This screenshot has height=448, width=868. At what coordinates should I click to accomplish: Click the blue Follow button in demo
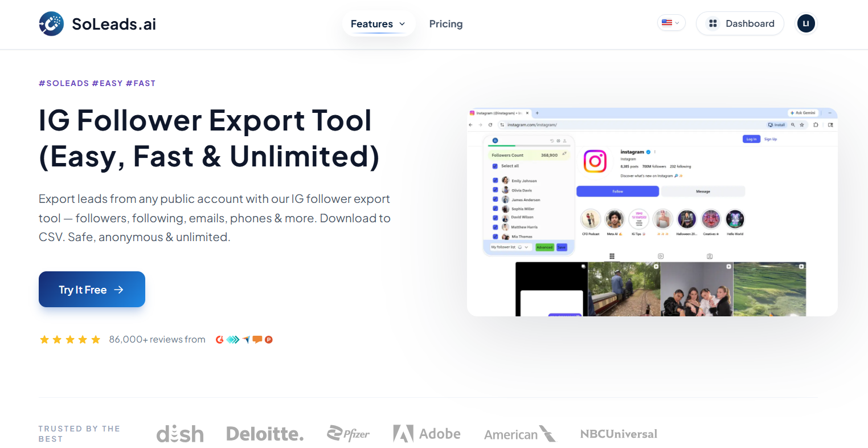coord(618,192)
